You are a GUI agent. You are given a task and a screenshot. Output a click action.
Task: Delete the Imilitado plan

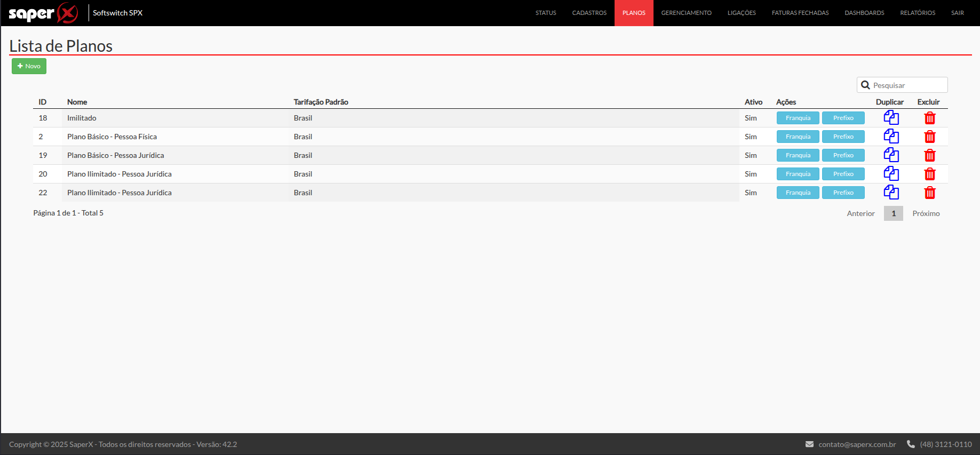click(x=930, y=118)
